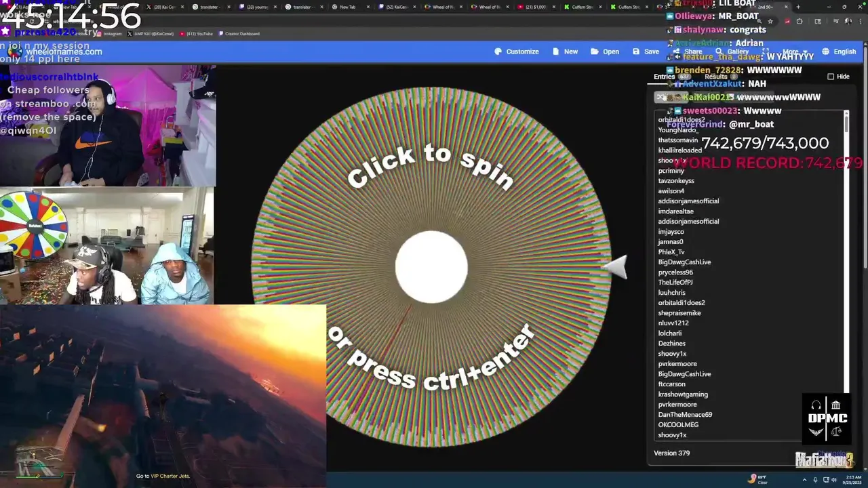Click the Customize palette icon
Viewport: 868px width, 488px height.
click(x=498, y=52)
